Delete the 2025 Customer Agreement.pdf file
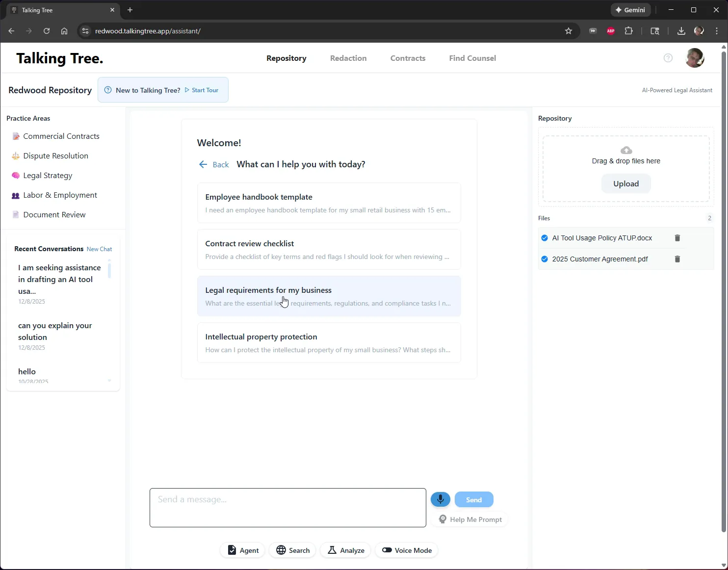The height and width of the screenshot is (570, 728). [x=677, y=259]
